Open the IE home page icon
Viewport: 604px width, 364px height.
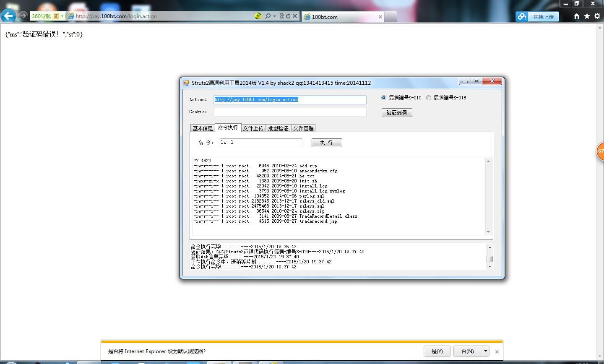click(x=577, y=16)
